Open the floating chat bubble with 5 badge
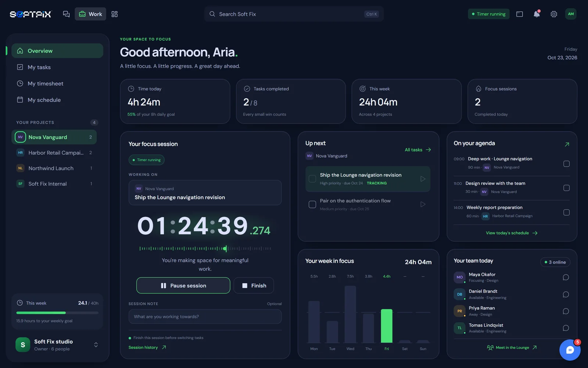The width and height of the screenshot is (588, 368). click(x=570, y=350)
